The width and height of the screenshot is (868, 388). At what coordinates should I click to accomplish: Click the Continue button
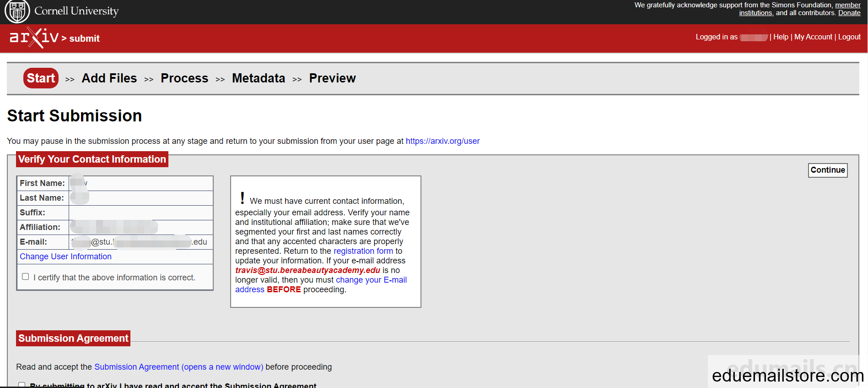coord(828,170)
